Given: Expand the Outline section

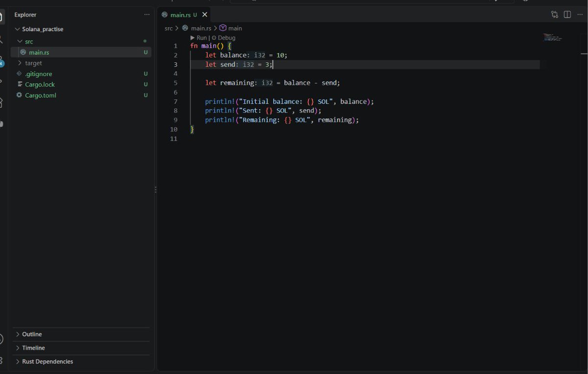Looking at the screenshot, I should pos(81,334).
